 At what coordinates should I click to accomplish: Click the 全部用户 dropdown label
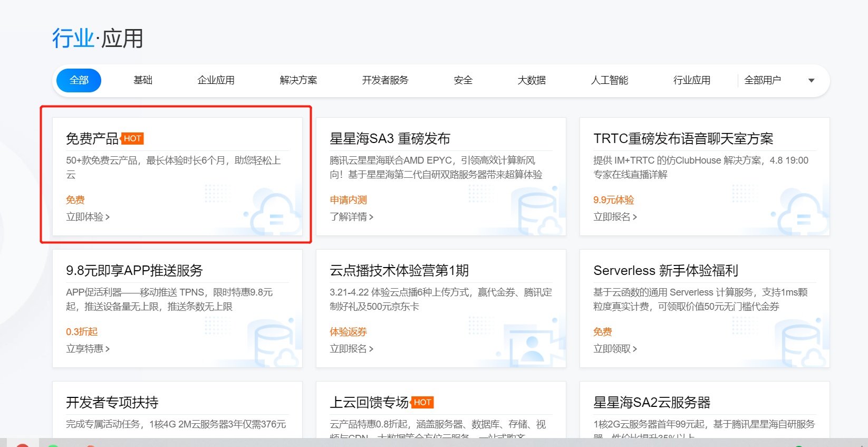[x=763, y=80]
